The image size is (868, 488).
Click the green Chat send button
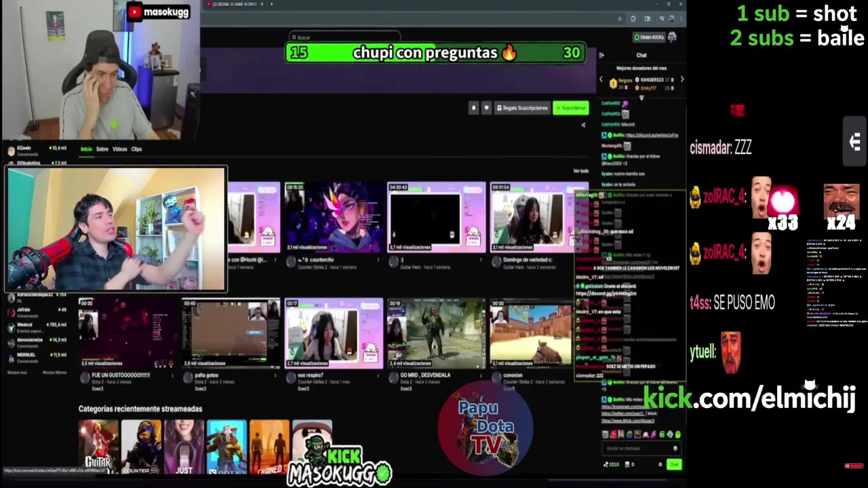click(673, 464)
